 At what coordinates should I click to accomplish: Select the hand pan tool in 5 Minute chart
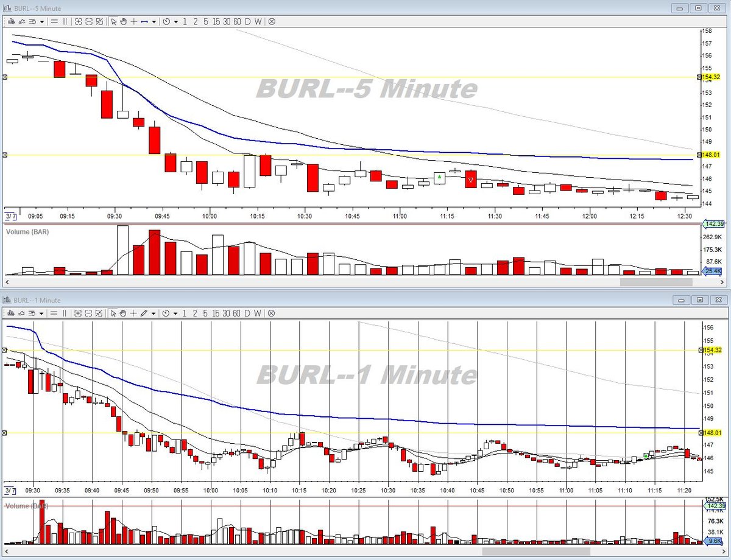(123, 21)
